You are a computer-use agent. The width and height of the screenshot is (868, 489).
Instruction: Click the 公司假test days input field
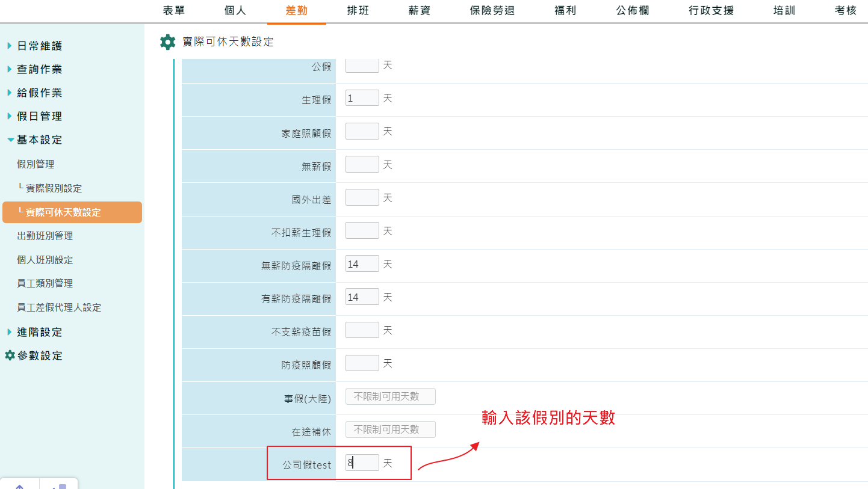point(361,462)
